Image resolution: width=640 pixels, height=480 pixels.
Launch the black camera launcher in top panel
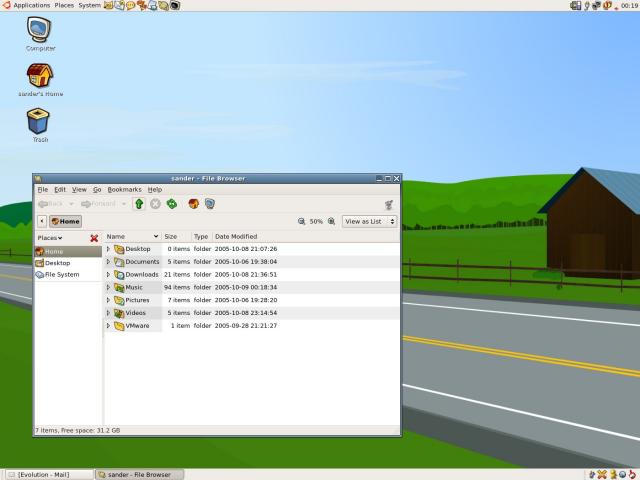pyautogui.click(x=175, y=5)
